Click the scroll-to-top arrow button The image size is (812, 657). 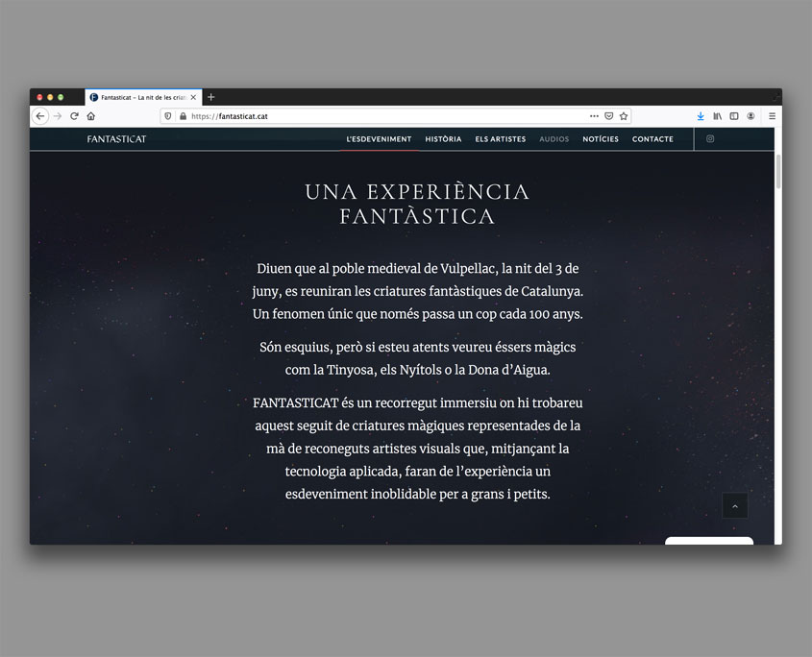click(x=734, y=505)
